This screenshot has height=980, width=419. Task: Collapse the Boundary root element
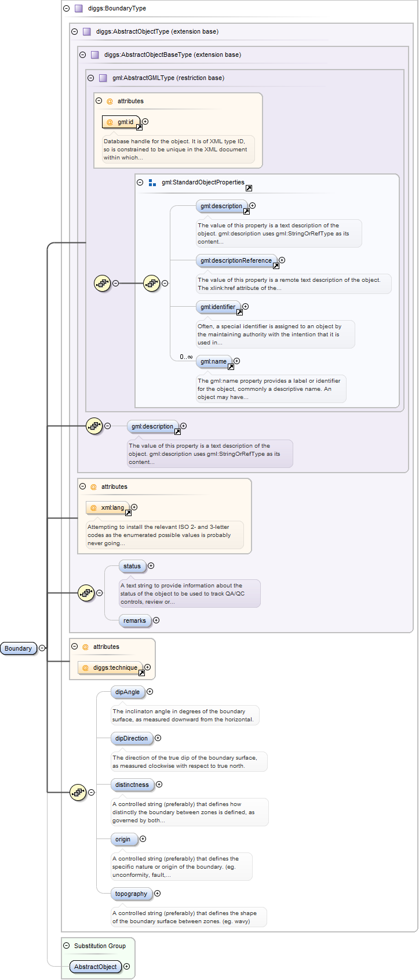point(42,648)
